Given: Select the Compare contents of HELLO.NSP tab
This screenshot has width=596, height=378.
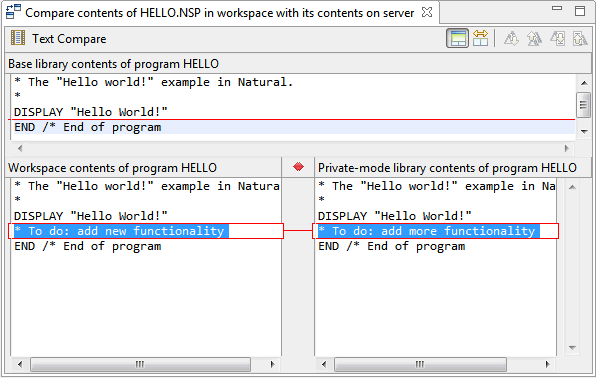Looking at the screenshot, I should point(219,13).
